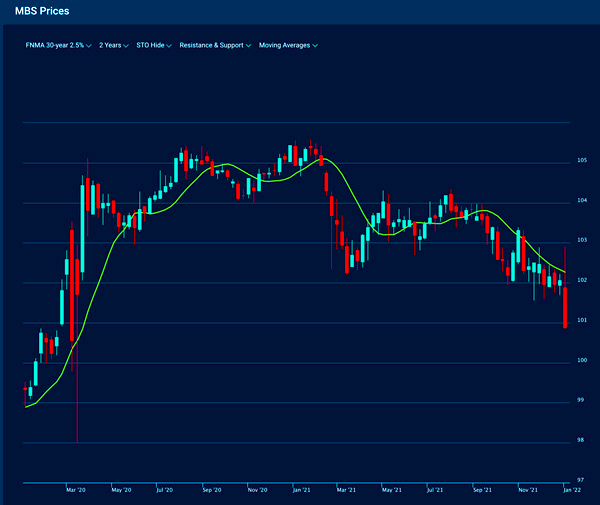Click the 97 price label on y-axis
This screenshot has height=505, width=600.
point(581,480)
